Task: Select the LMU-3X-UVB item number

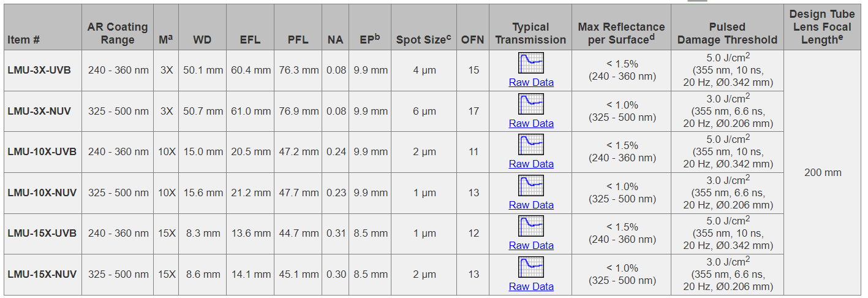Action: click(39, 70)
